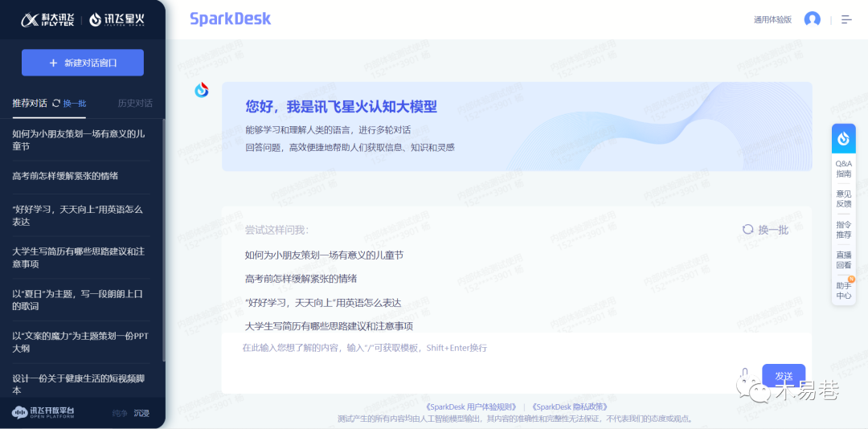
Task: Click refresh icon next to 换一批 in sidebar
Action: 56,103
